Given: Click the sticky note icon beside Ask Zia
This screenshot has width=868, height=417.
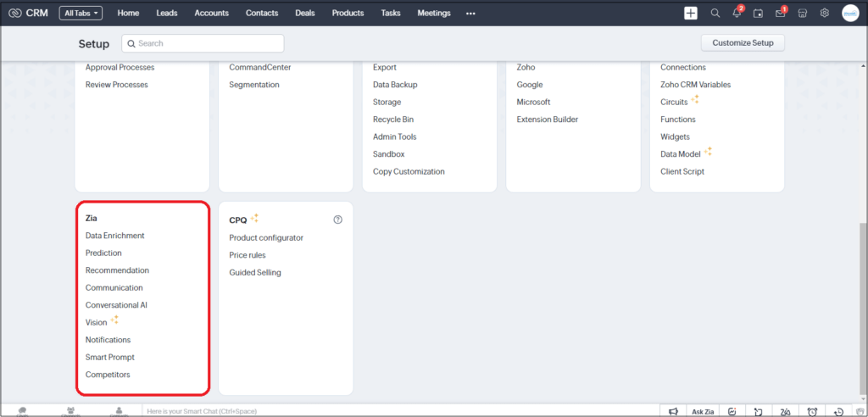Looking at the screenshot, I should [759, 411].
